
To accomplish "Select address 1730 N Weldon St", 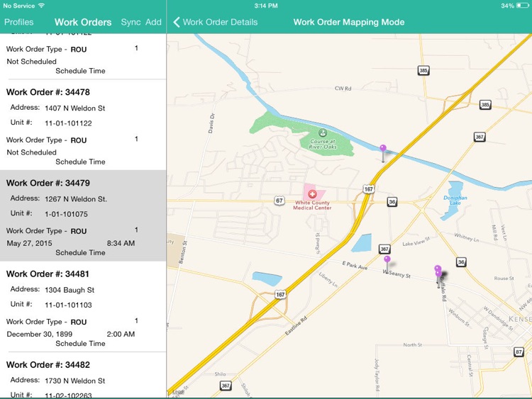I will click(75, 381).
